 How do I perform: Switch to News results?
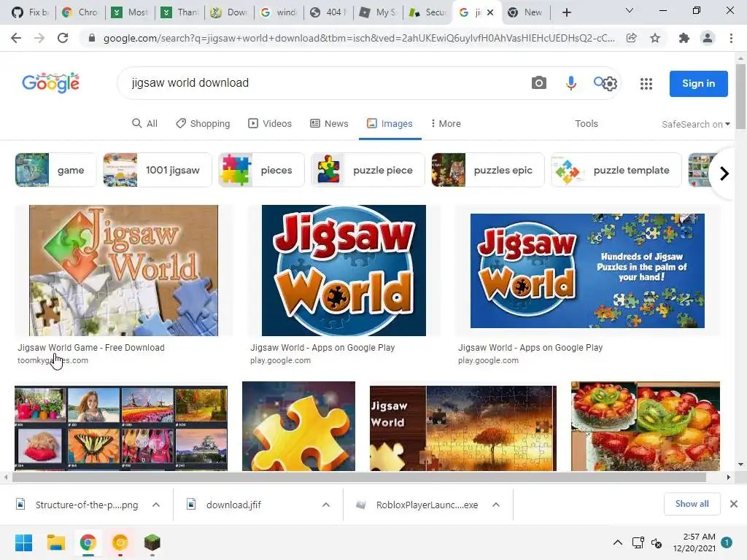pyautogui.click(x=329, y=123)
